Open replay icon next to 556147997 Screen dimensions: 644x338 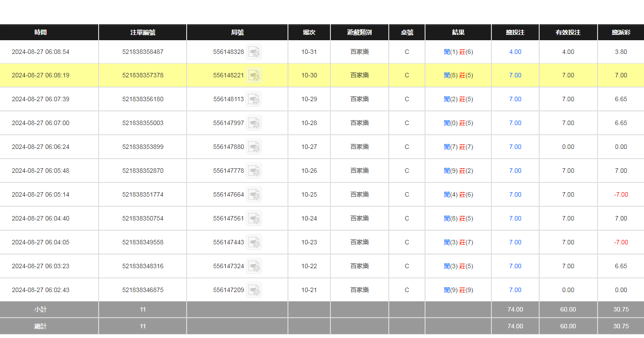point(253,123)
